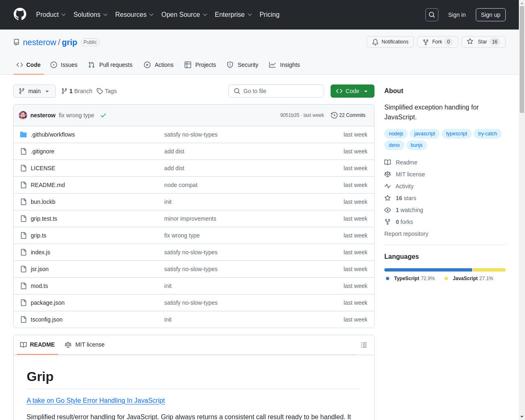The image size is (525, 420).
Task: Click the yellow JavaScript language bar segment
Action: click(x=489, y=270)
